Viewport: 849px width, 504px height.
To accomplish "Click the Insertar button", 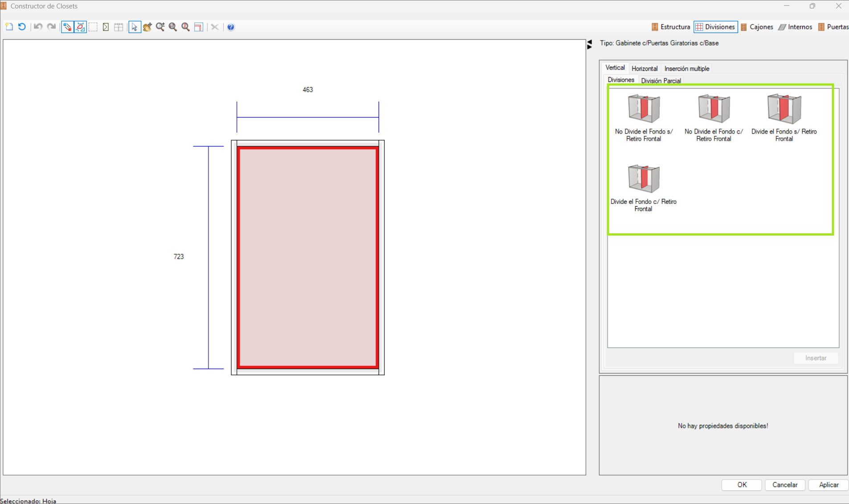I will (816, 358).
